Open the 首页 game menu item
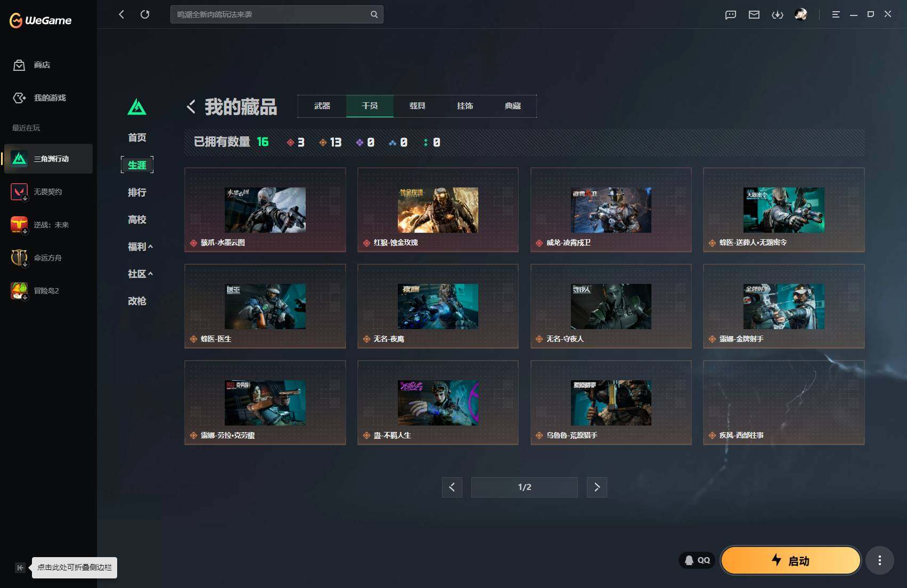 click(137, 137)
